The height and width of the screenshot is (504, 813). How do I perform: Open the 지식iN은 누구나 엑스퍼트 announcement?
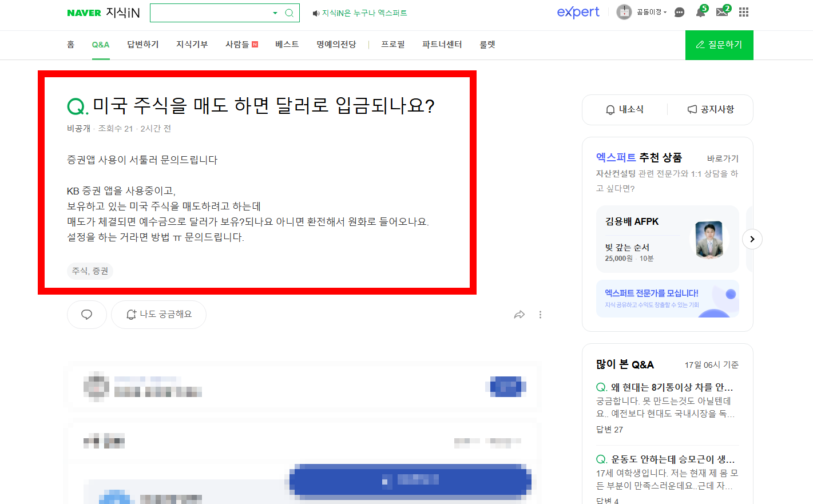[360, 13]
